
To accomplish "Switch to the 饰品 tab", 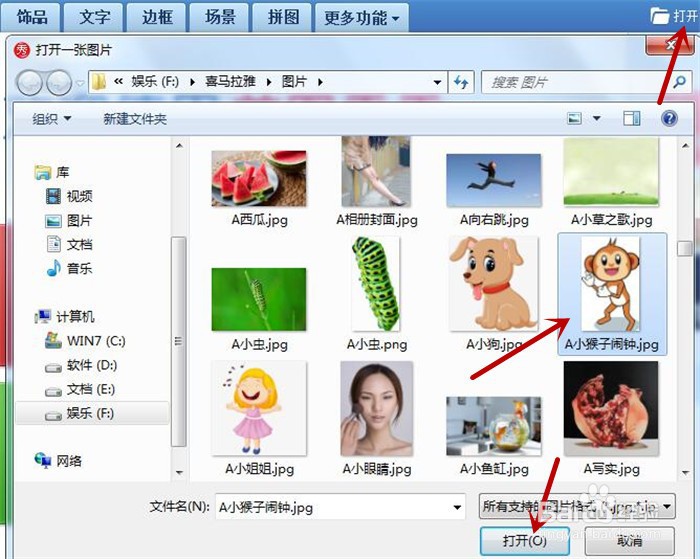I will click(32, 17).
